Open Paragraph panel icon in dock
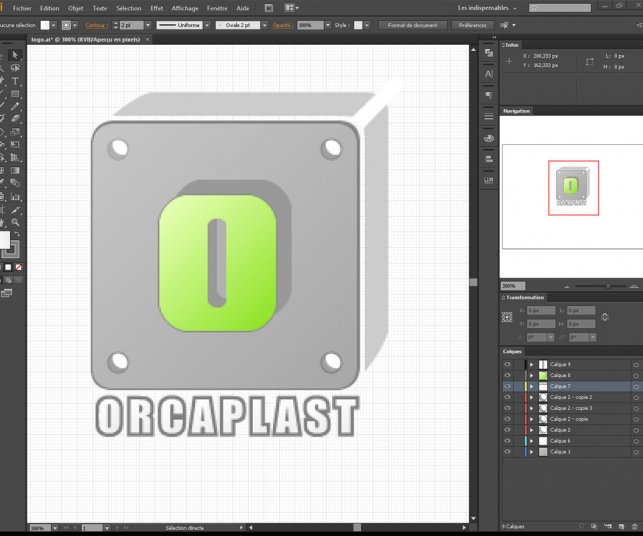The width and height of the screenshot is (643, 536). click(488, 96)
